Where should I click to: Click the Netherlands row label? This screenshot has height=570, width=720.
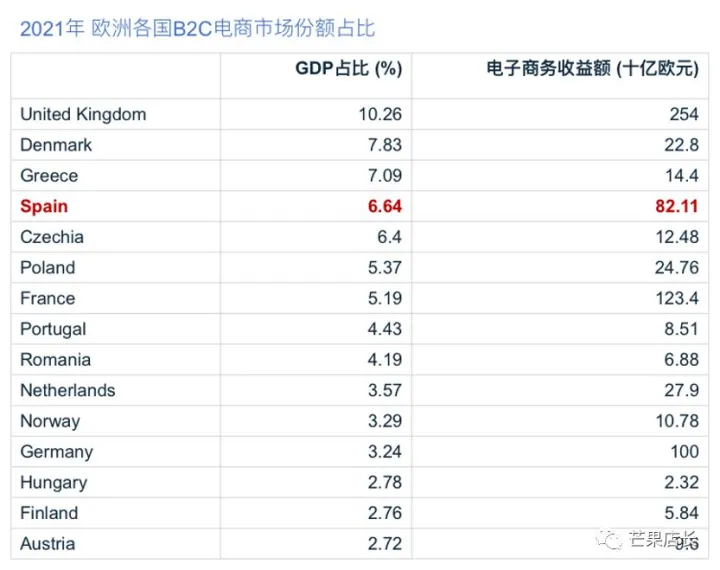coord(68,390)
